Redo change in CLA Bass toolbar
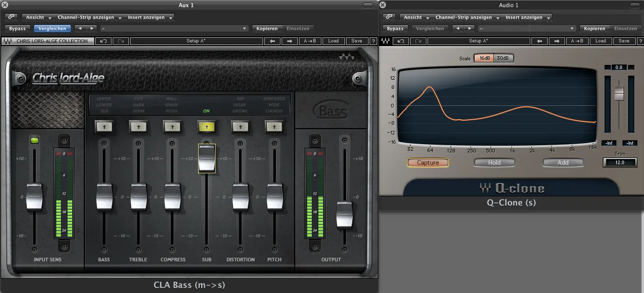The image size is (644, 293). (121, 41)
